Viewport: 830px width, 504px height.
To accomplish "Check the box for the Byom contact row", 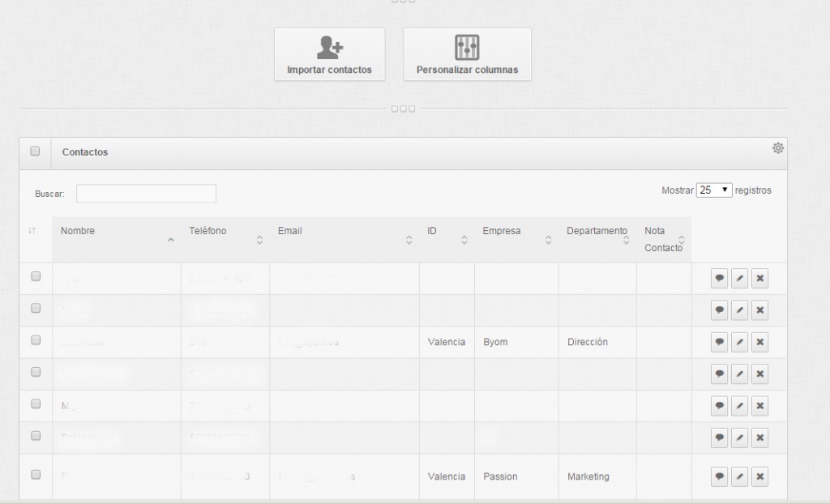I will point(36,340).
